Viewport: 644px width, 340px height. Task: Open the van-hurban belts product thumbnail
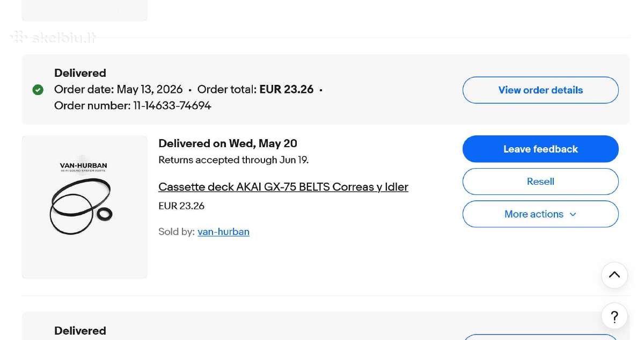click(x=85, y=207)
